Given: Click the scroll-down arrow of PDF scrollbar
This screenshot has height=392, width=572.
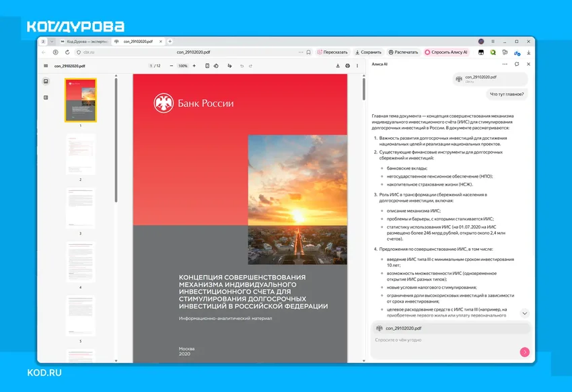Looking at the screenshot, I should (x=363, y=360).
